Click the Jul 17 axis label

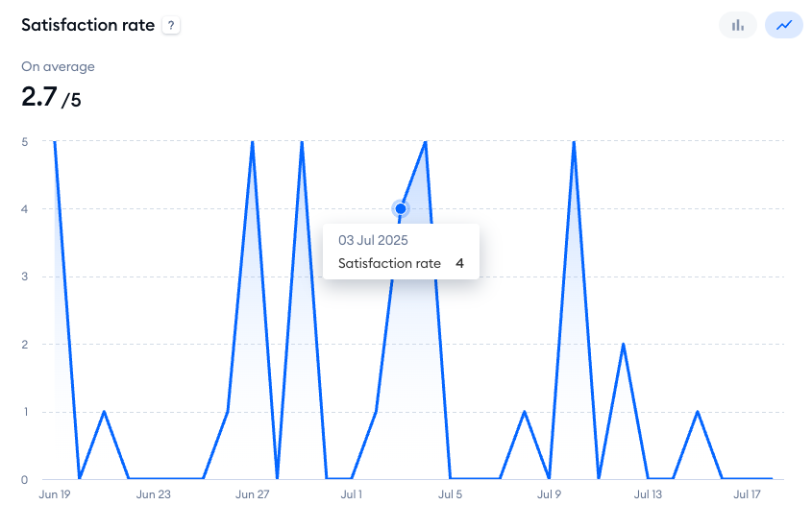click(747, 494)
